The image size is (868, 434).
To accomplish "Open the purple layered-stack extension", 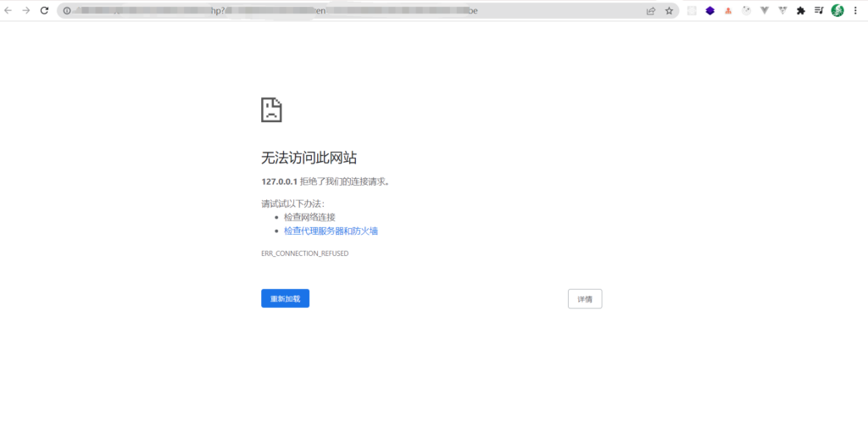I will coord(709,10).
